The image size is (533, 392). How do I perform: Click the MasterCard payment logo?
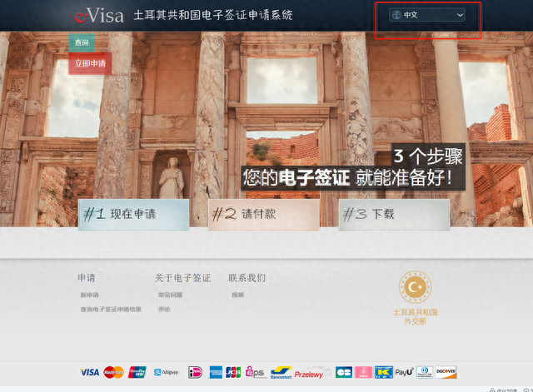pyautogui.click(x=113, y=372)
